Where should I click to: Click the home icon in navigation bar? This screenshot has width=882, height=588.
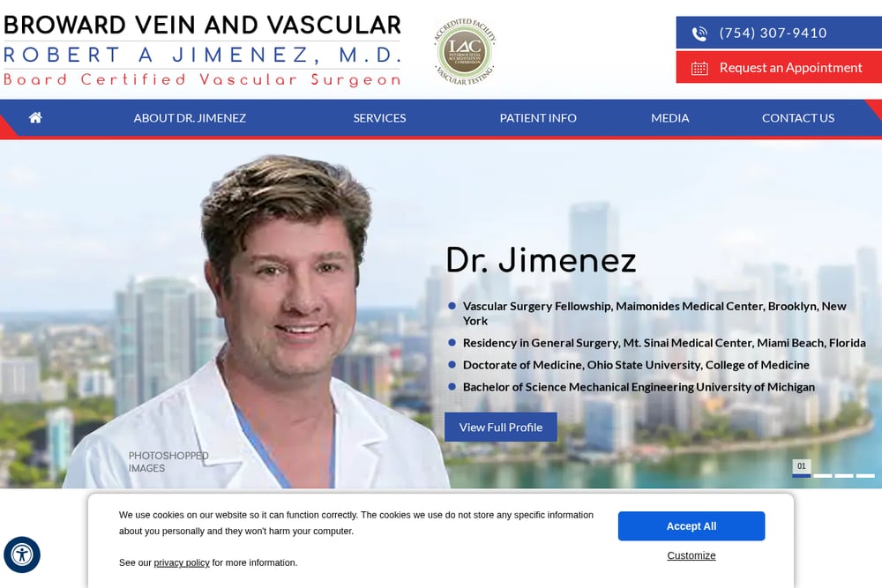[x=35, y=117]
